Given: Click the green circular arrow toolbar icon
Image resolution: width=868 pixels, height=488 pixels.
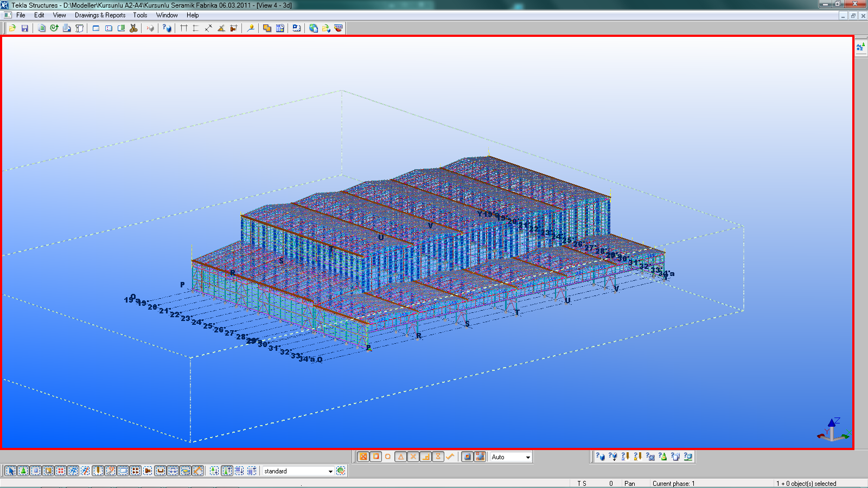Looking at the screenshot, I should pyautogui.click(x=54, y=28).
